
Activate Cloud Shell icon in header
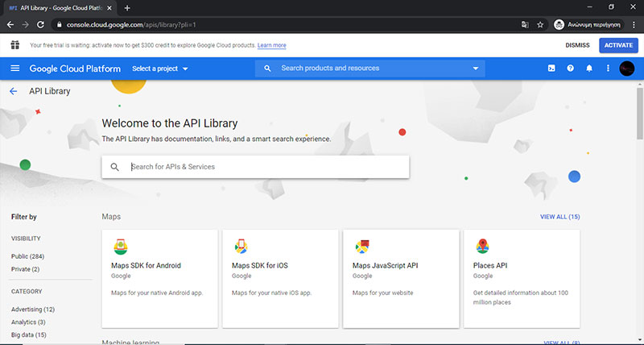[551, 69]
